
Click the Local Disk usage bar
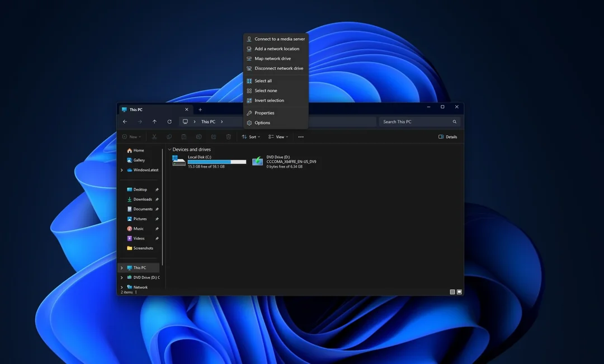(x=217, y=162)
